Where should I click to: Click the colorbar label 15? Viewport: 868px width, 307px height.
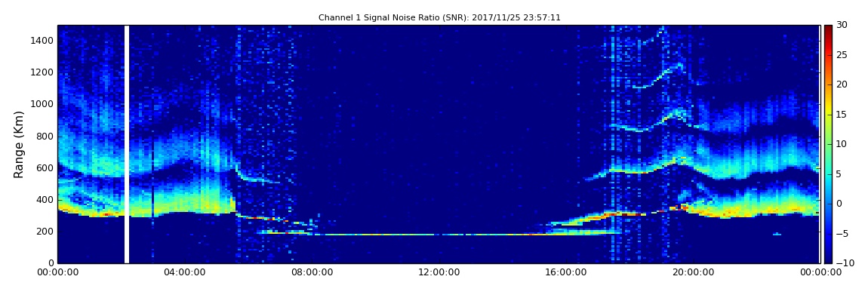click(x=842, y=115)
